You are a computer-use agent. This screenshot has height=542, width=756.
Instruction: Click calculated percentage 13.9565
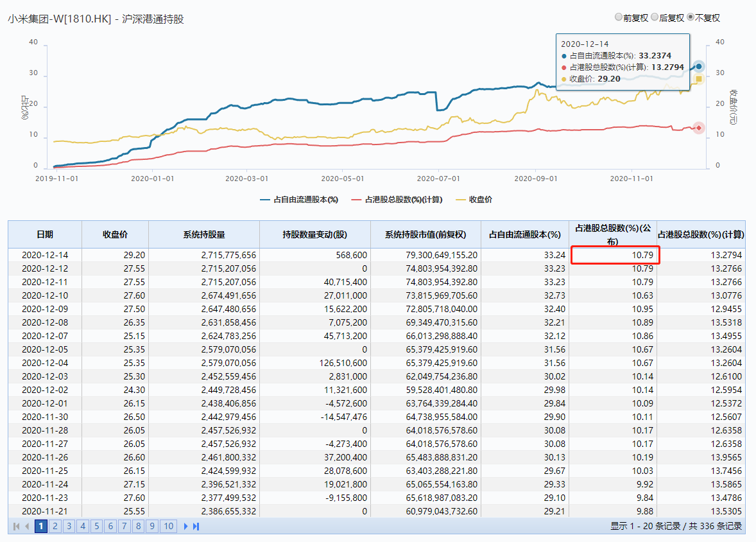coord(726,457)
